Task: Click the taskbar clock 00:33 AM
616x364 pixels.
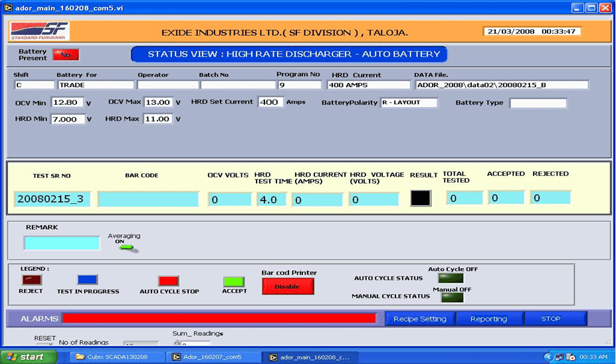Action: 593,357
